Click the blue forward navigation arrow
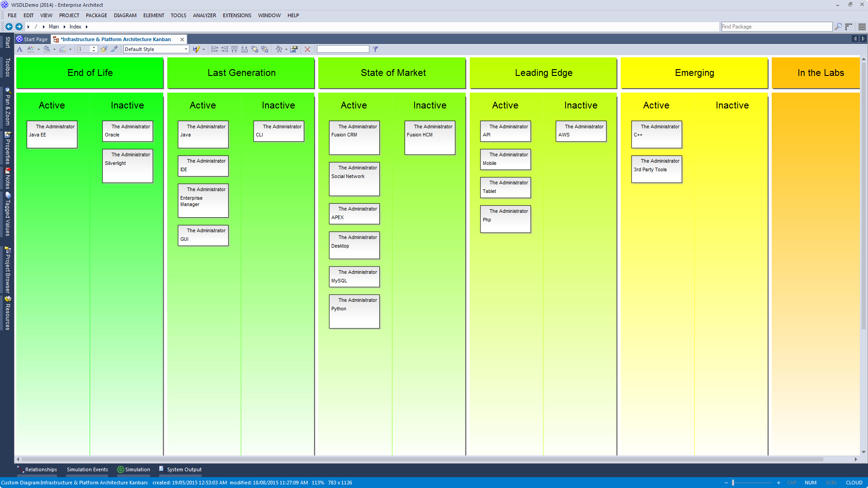The width and height of the screenshot is (868, 488). pyautogui.click(x=19, y=27)
